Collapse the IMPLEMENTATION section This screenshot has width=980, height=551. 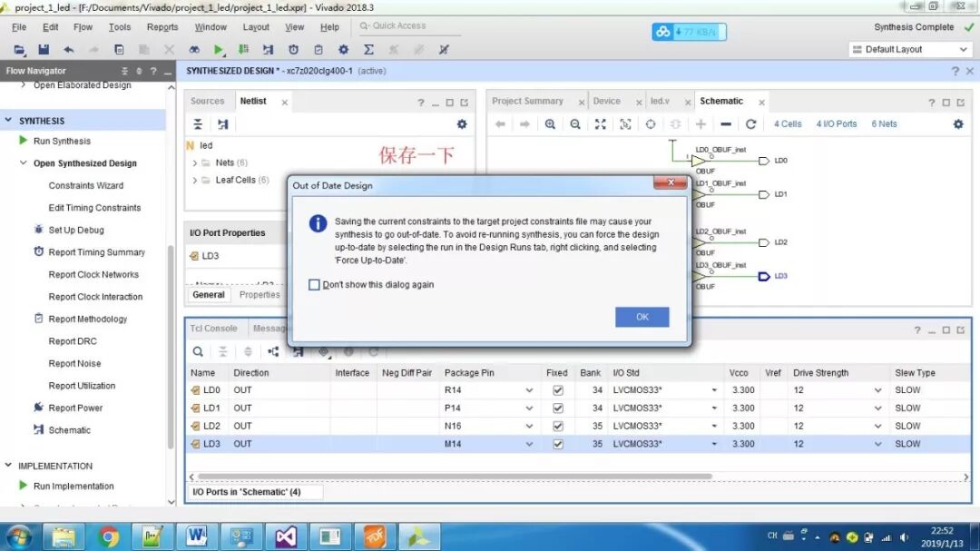pyautogui.click(x=9, y=466)
